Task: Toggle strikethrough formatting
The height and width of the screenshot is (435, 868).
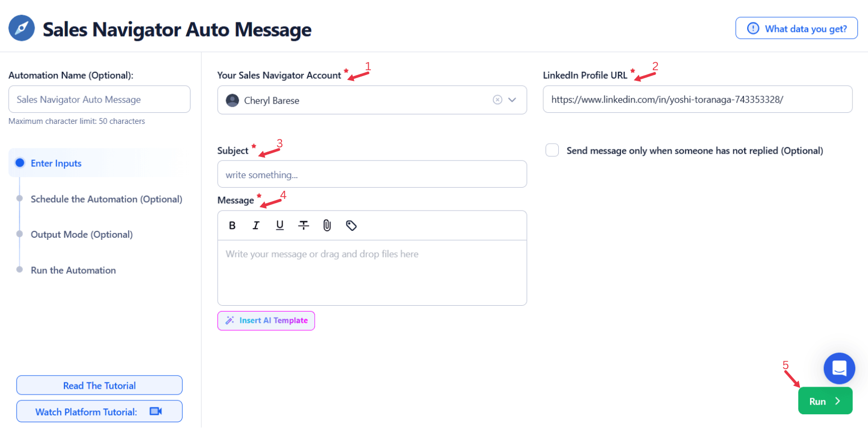Action: 303,225
